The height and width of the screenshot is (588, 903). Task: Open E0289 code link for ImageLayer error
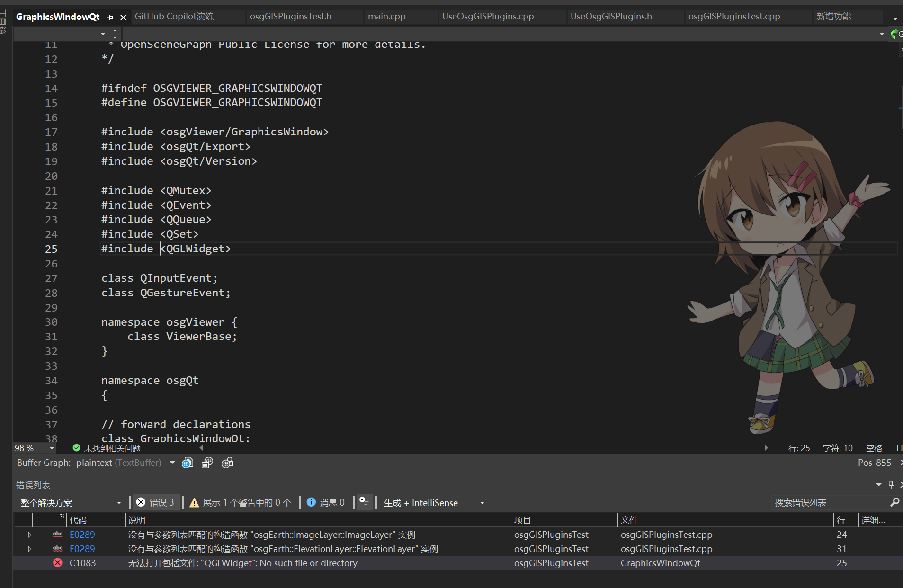point(82,535)
